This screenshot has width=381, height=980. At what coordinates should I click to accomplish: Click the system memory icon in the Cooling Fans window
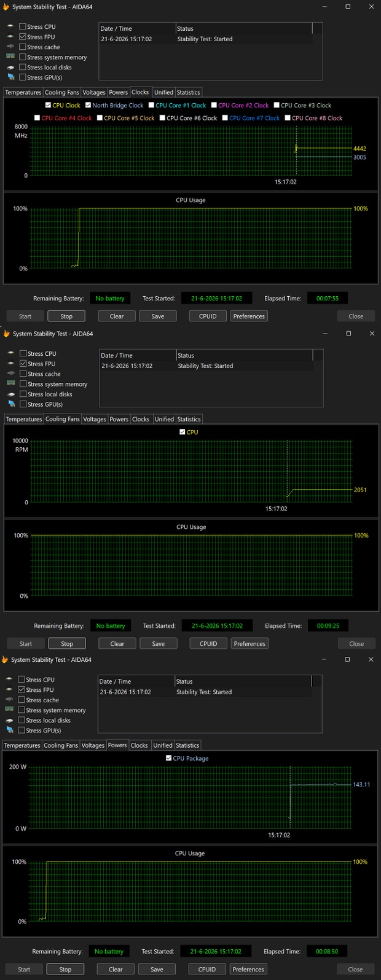pos(11,383)
